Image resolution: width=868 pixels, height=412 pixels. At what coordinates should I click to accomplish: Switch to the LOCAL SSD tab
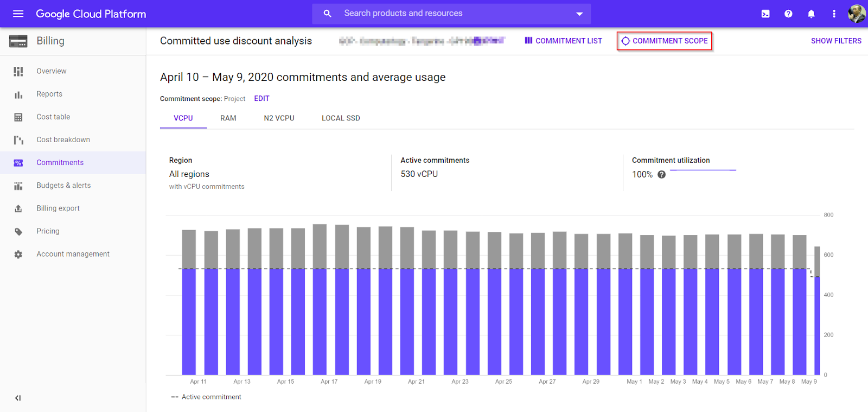(341, 118)
